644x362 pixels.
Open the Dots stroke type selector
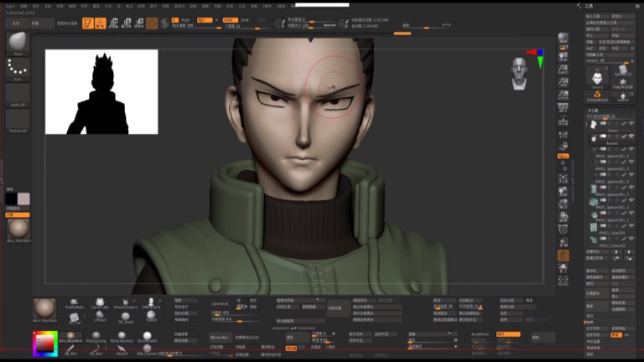click(x=18, y=69)
